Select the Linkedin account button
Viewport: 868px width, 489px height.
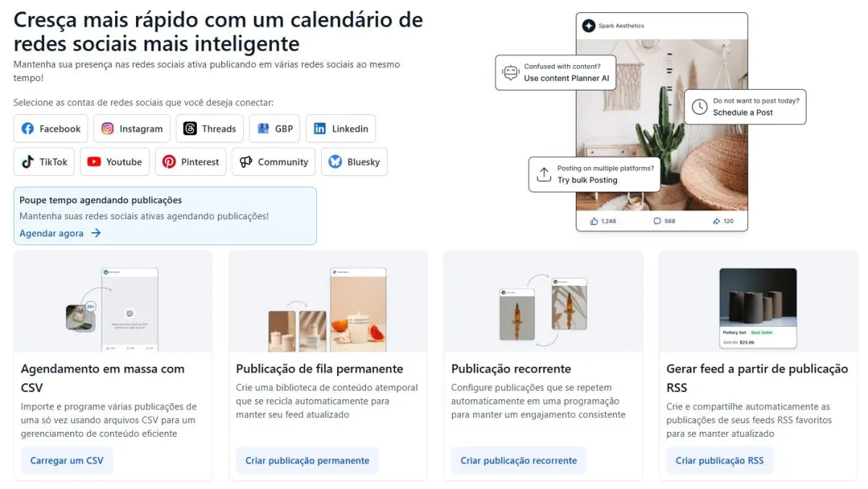(341, 129)
